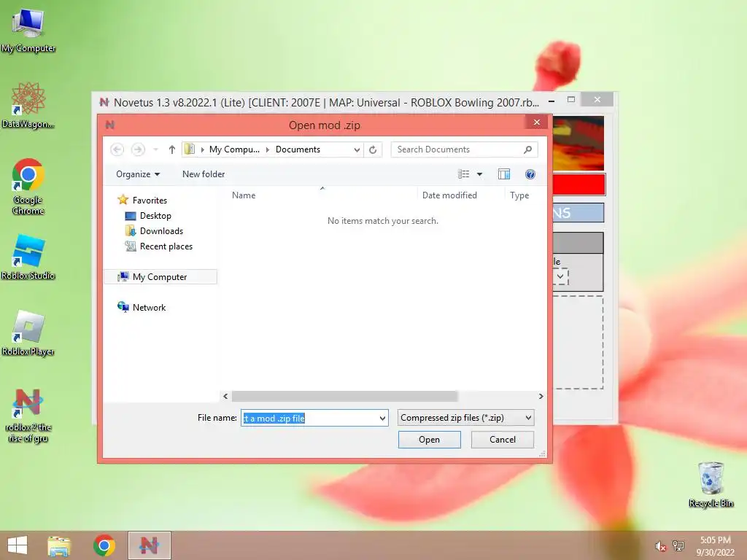Open Chrome from the taskbar
Screen dimensions: 747x560
[x=104, y=545]
